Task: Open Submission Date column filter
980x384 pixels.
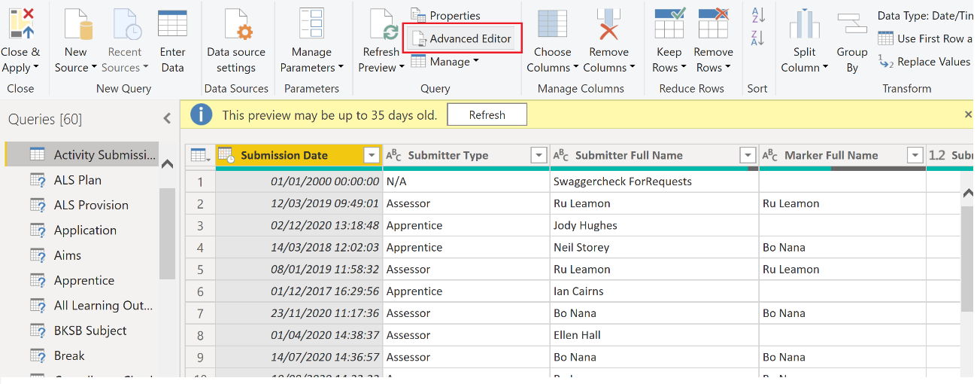Action: coord(371,156)
